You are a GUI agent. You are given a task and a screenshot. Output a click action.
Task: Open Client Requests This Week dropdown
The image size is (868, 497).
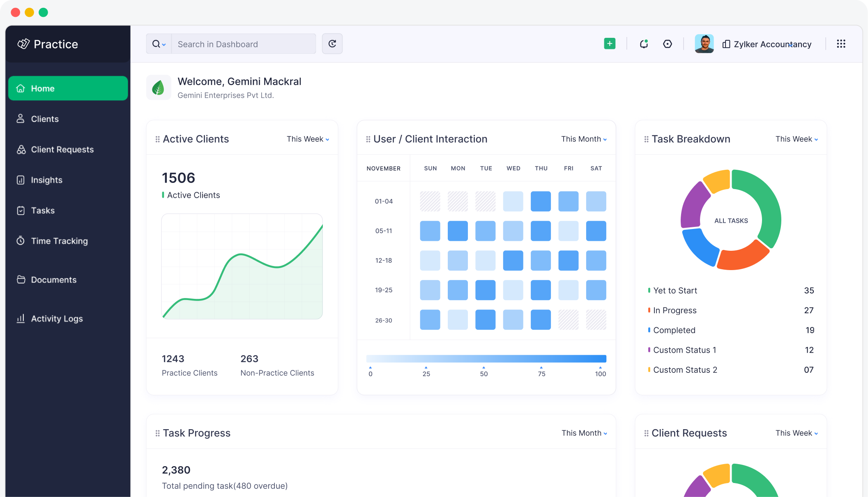797,433
